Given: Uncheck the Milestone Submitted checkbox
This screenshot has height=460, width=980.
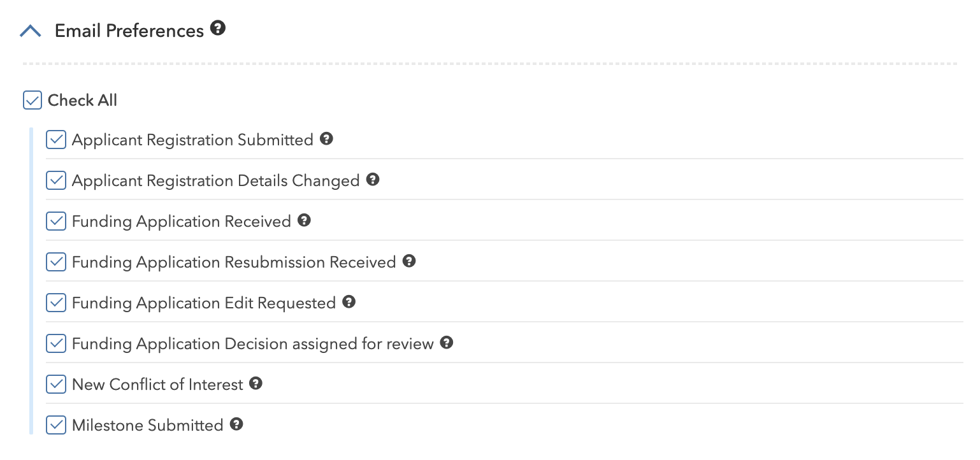Looking at the screenshot, I should [x=56, y=425].
